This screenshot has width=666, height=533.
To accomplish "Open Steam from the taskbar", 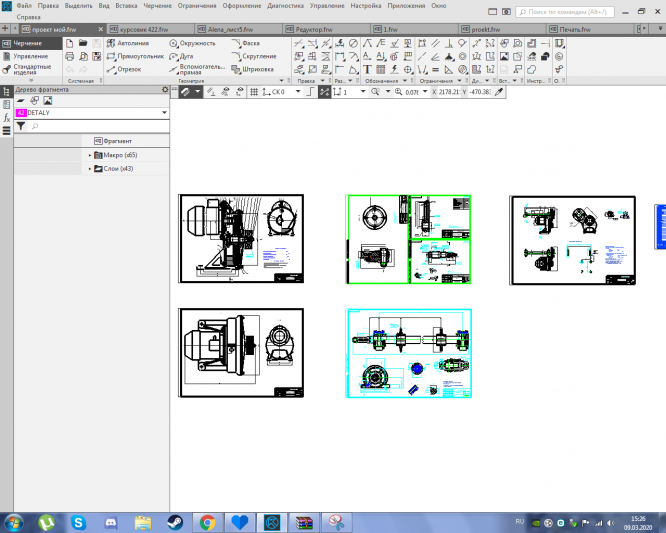I will (175, 523).
